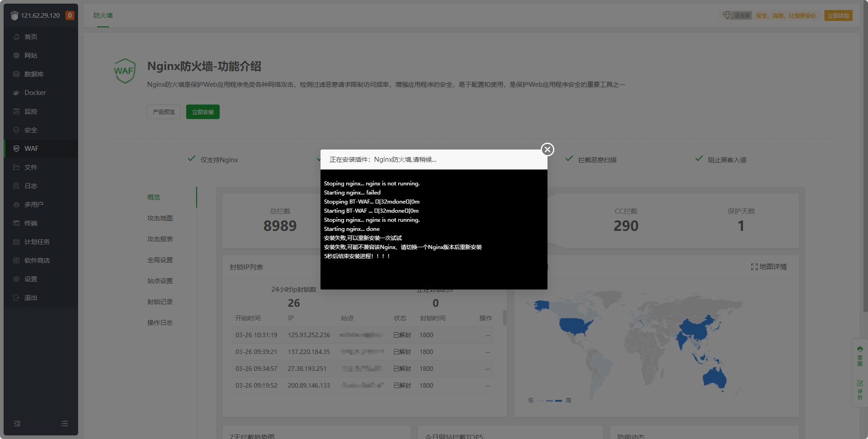The height and width of the screenshot is (439, 868).
Task: Click the panel shield logo next to IP
Action: coord(15,15)
